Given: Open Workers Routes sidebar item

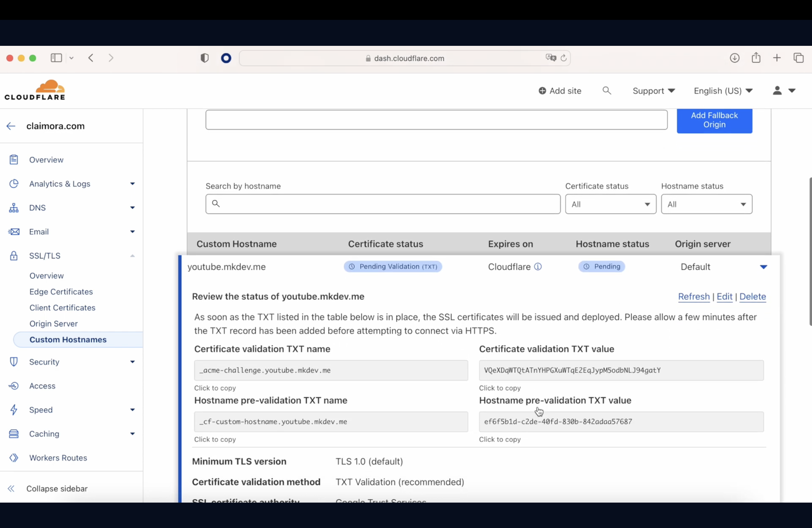Looking at the screenshot, I should pos(58,458).
